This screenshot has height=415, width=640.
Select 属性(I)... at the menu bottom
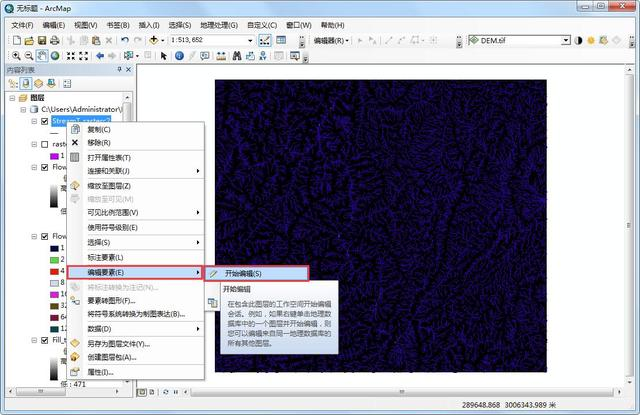(x=136, y=372)
